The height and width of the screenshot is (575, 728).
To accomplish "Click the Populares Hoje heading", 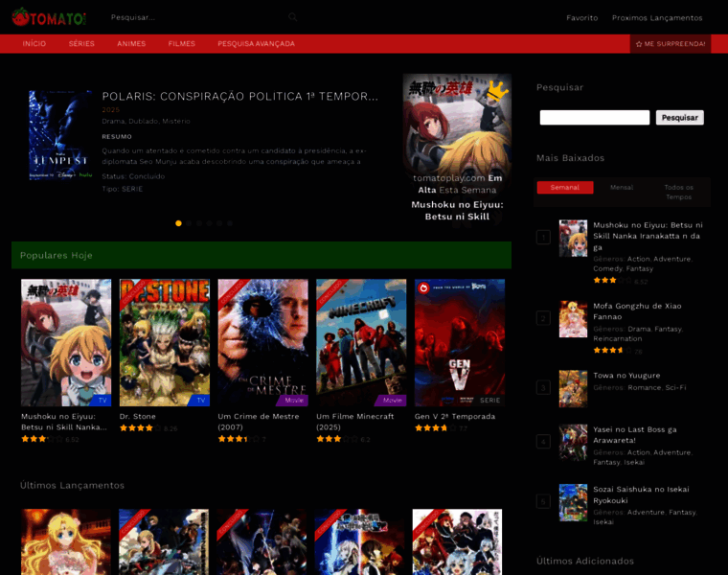I will [57, 256].
